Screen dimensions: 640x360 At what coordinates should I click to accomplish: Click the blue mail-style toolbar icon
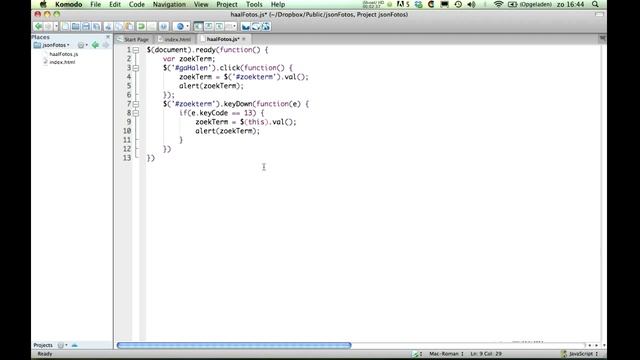click(x=245, y=27)
